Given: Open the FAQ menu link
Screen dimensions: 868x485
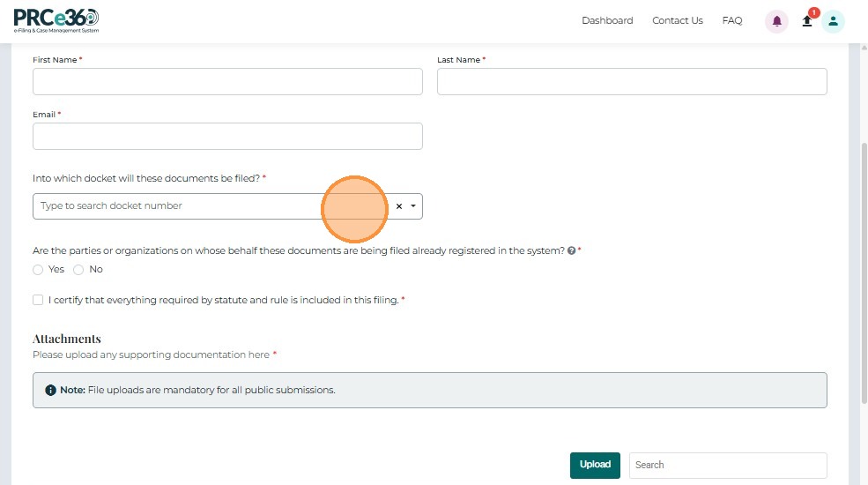Looking at the screenshot, I should 732,20.
